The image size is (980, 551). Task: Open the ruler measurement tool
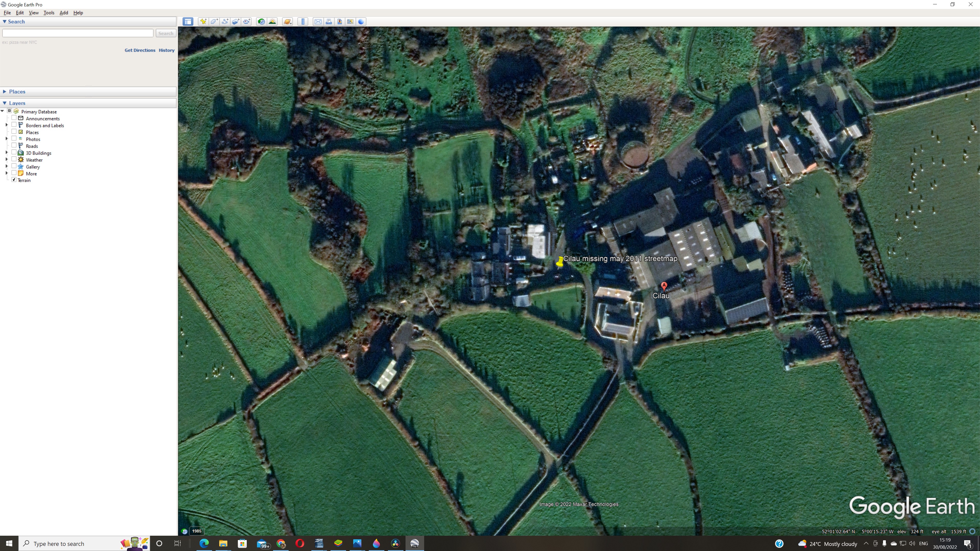(x=303, y=22)
